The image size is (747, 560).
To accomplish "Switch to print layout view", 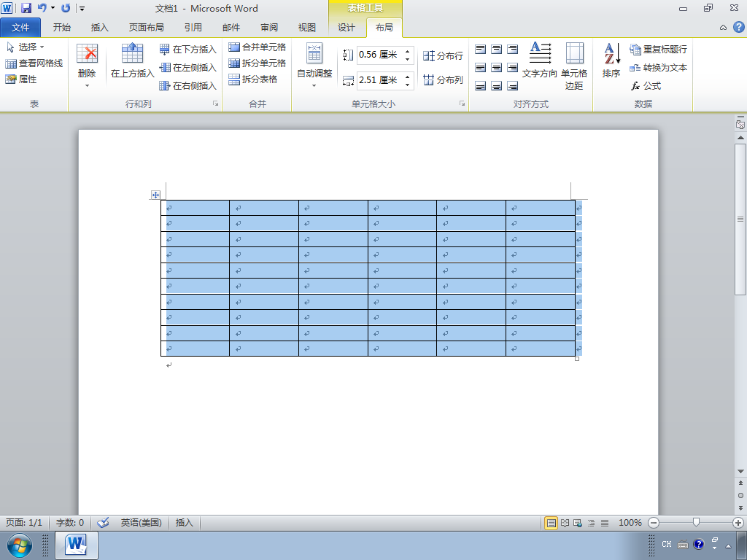I will pyautogui.click(x=551, y=523).
